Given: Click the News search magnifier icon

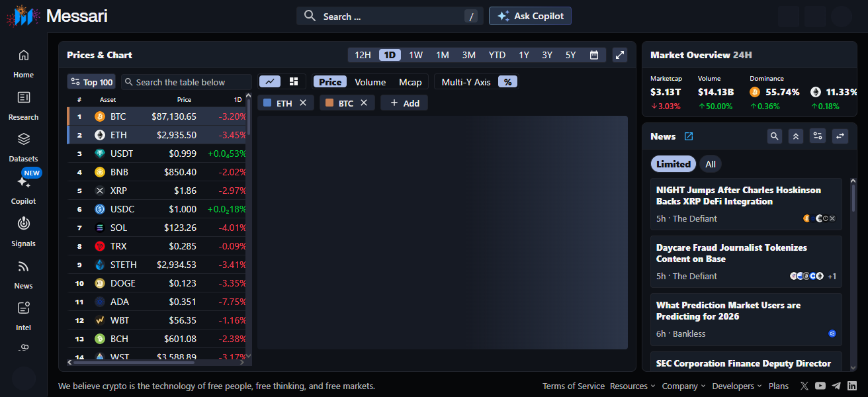Looking at the screenshot, I should (775, 136).
